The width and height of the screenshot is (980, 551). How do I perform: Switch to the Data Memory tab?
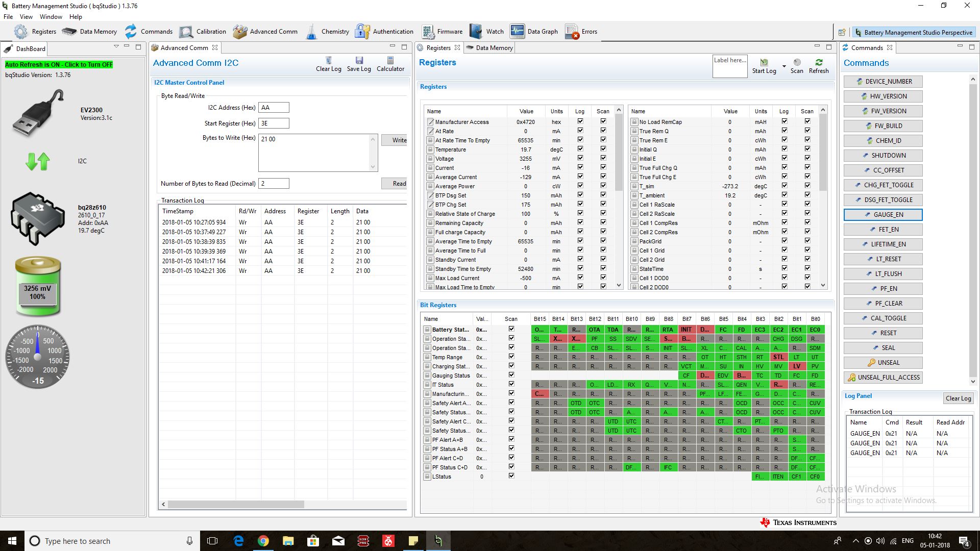point(494,48)
